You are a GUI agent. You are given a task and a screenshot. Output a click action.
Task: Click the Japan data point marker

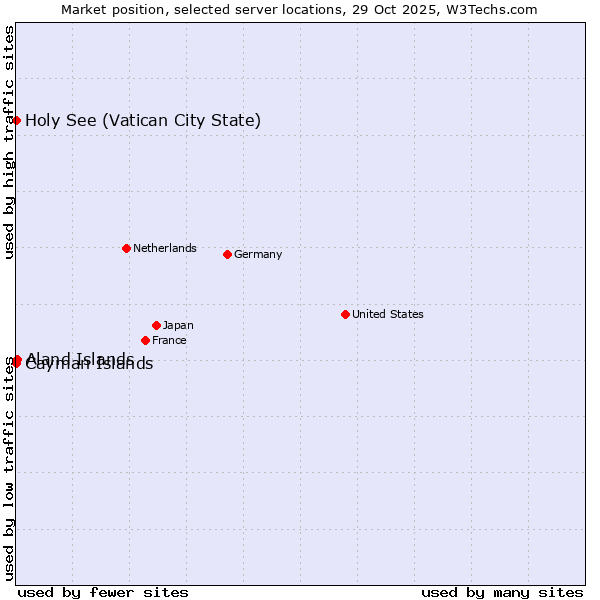click(x=156, y=325)
